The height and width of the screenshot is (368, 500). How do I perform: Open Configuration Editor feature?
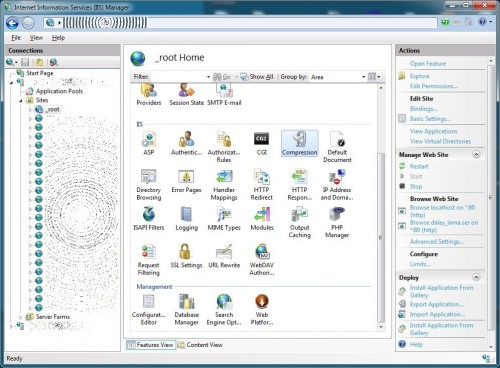pyautogui.click(x=149, y=310)
